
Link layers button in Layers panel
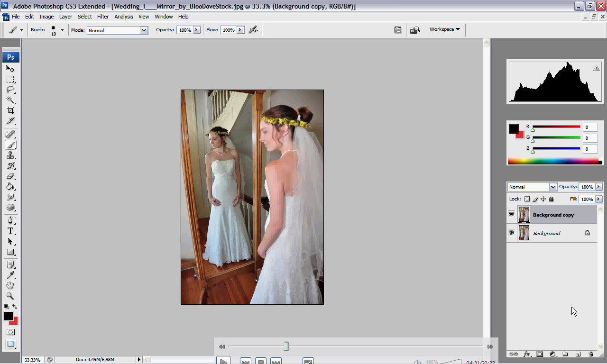pos(514,354)
